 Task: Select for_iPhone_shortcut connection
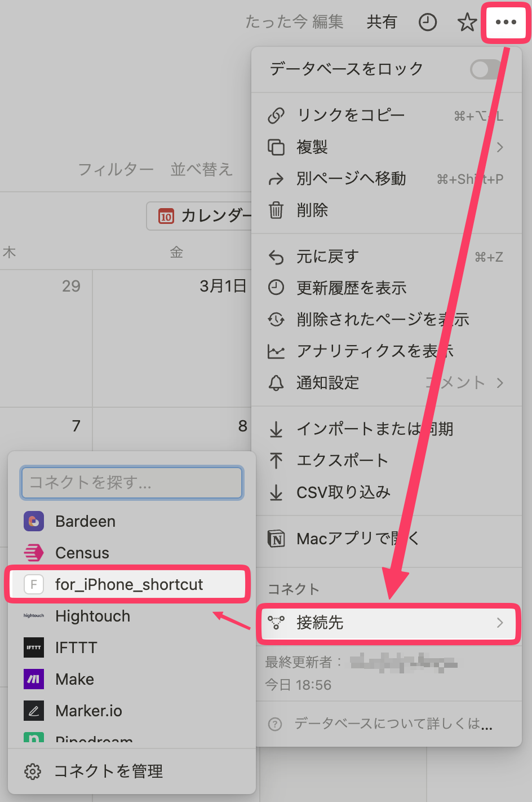[128, 584]
